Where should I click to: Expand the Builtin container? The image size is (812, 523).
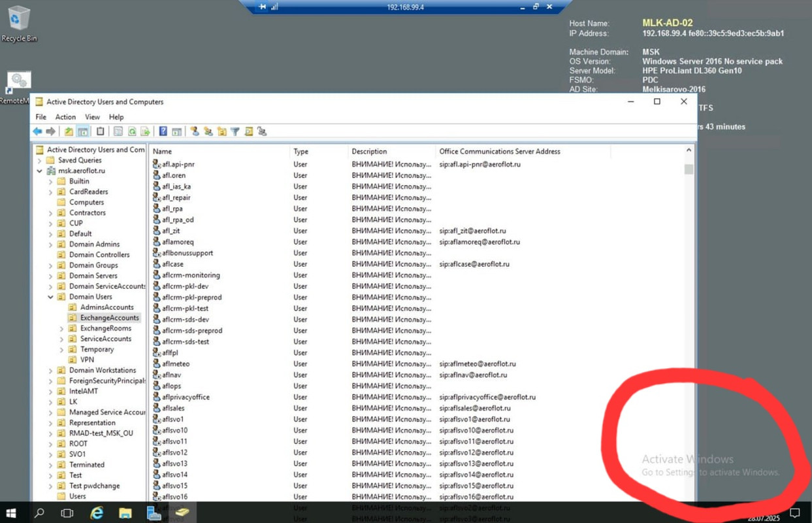point(51,181)
